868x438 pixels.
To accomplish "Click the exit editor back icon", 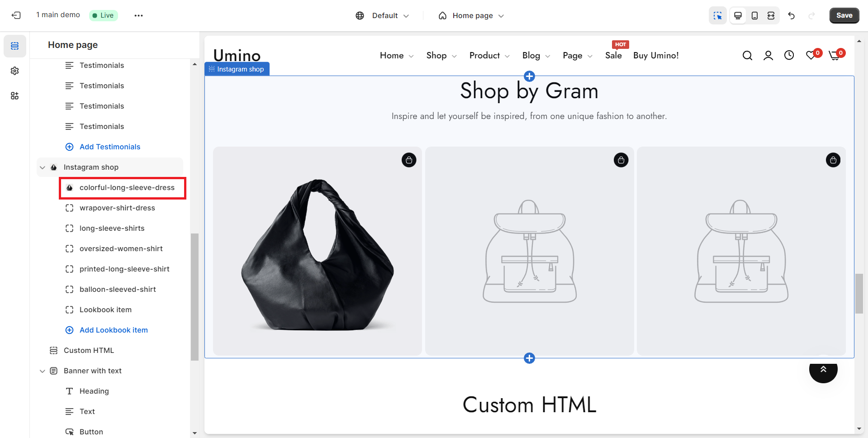I will [x=16, y=15].
